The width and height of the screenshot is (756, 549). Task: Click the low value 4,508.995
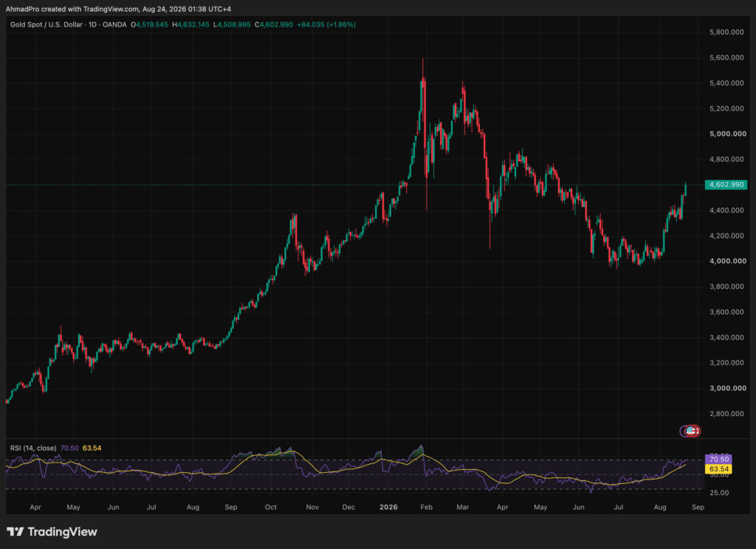coord(234,24)
